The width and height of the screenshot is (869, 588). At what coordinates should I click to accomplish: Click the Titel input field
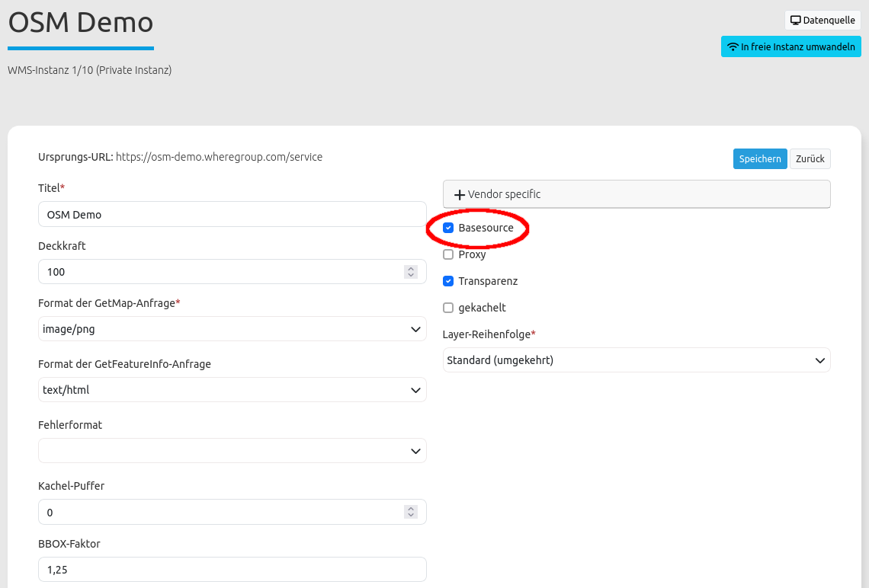[232, 215]
